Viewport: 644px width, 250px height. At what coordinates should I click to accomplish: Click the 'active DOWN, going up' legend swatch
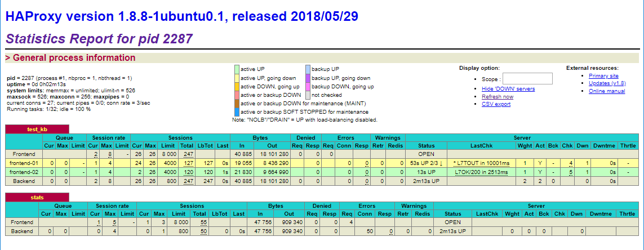[237, 87]
